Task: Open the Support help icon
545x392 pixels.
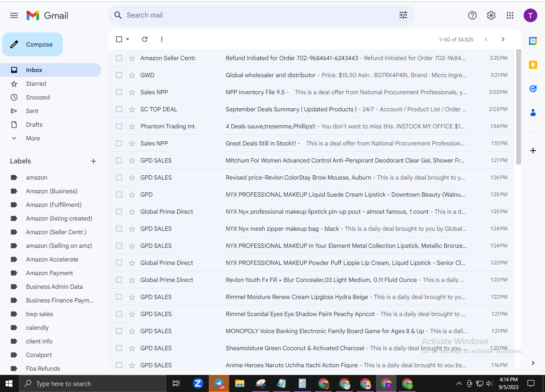Action: point(472,15)
